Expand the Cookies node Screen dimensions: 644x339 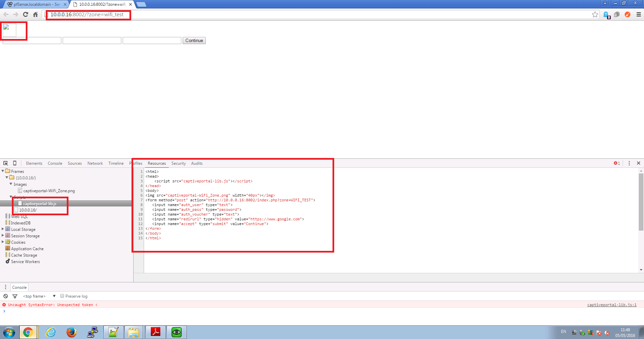(3, 242)
